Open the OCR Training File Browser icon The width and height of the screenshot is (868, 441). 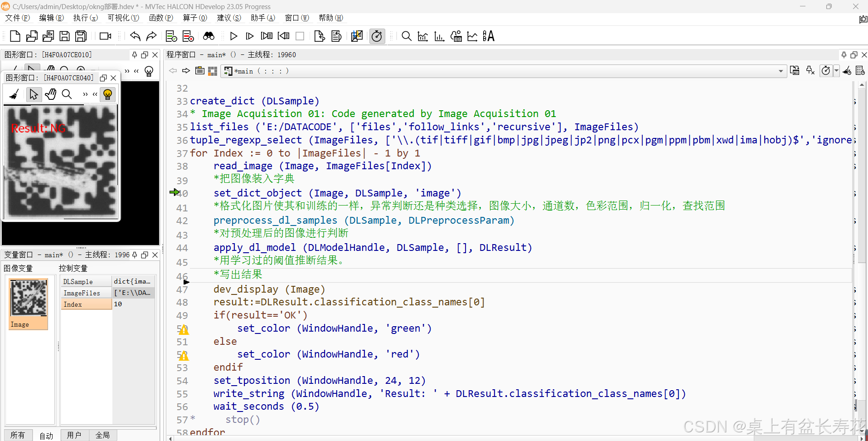489,36
